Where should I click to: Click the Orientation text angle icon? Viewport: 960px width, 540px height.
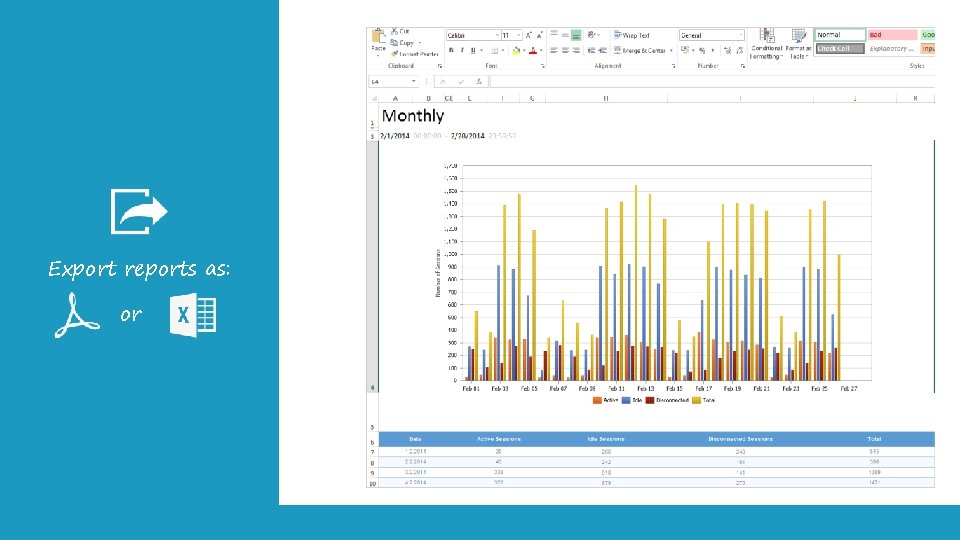591,35
